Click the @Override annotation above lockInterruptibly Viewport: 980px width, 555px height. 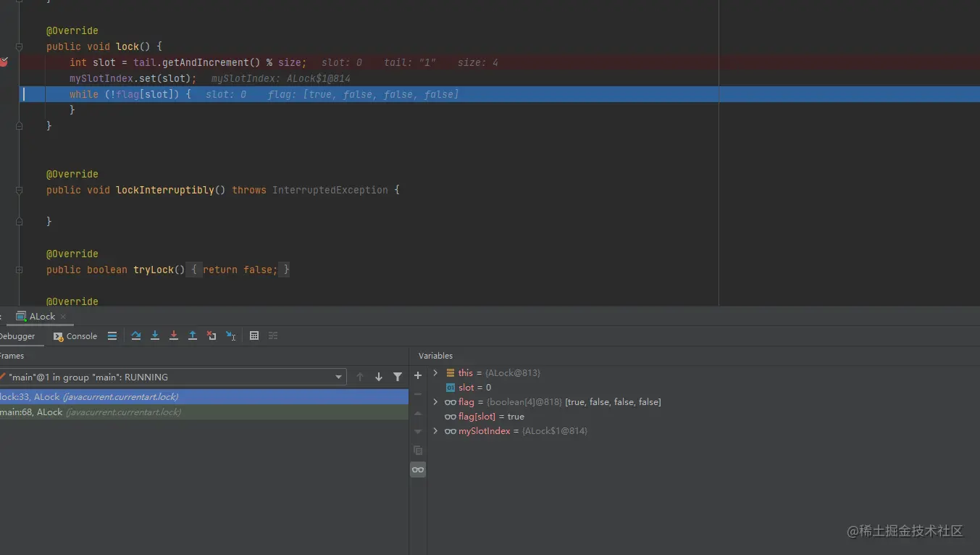pyautogui.click(x=72, y=174)
